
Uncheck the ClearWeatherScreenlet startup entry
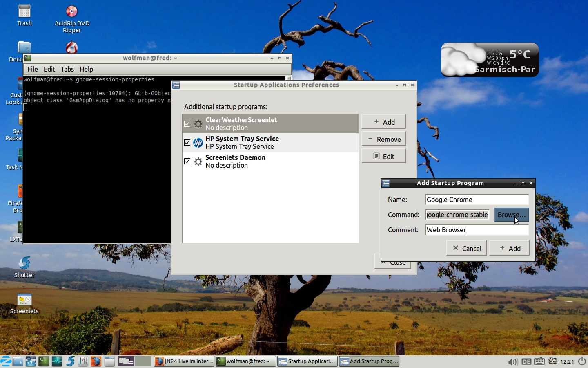187,124
